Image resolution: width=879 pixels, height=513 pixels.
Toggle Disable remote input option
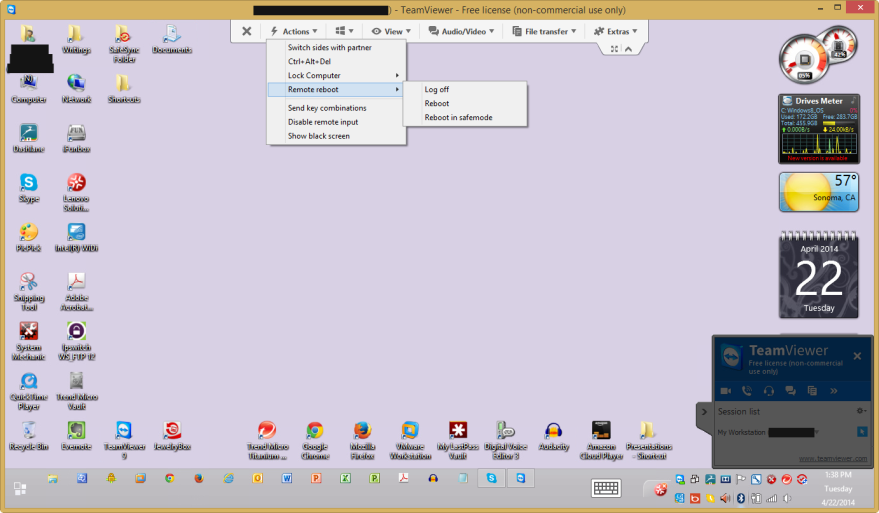322,122
